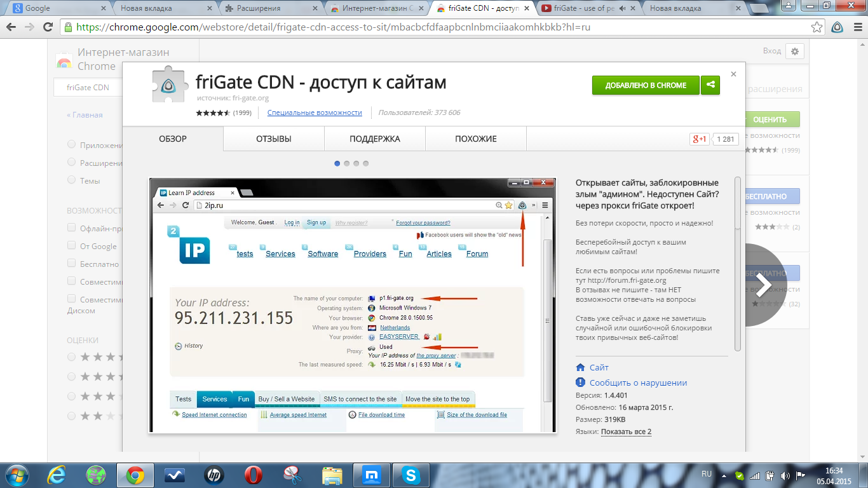
Task: Open Skype from the taskbar
Action: tap(410, 475)
